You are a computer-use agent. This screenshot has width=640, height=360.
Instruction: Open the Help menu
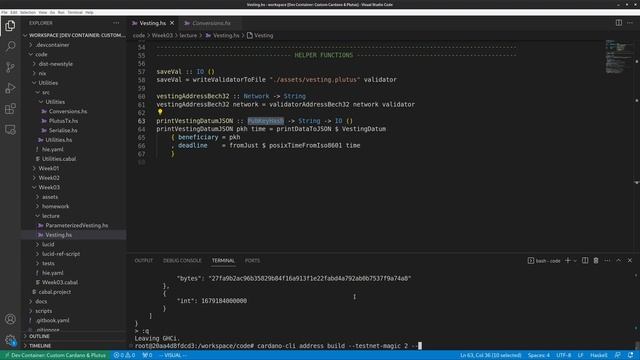(x=89, y=12)
